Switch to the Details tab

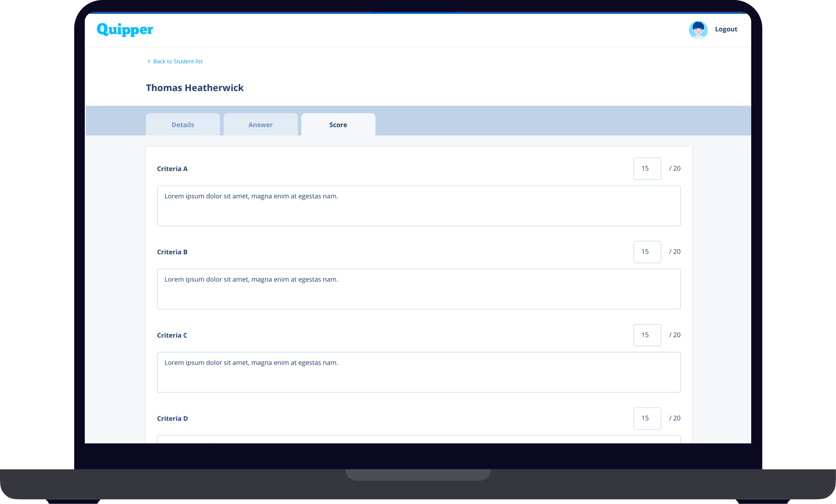click(x=183, y=125)
